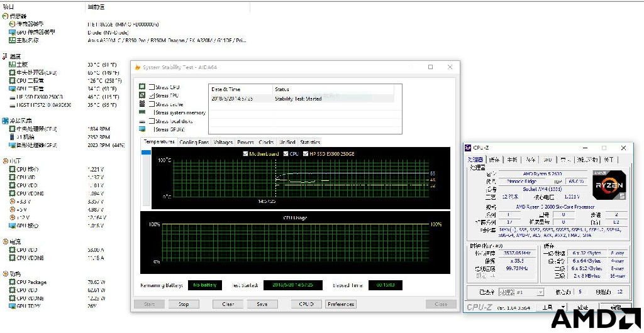The height and width of the screenshot is (333, 644).
Task: Click the HP SSD EX900 drive icon in sensor list
Action: (x=13, y=97)
